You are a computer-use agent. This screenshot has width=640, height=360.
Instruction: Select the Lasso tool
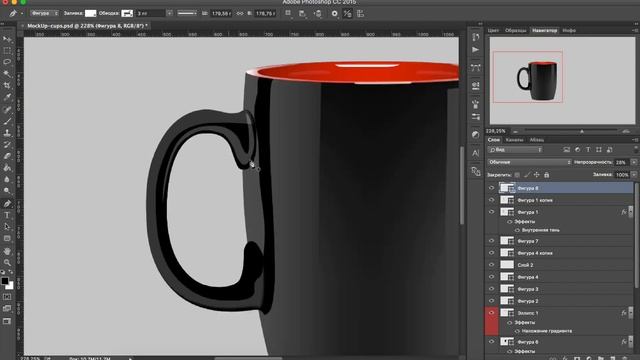point(7,62)
